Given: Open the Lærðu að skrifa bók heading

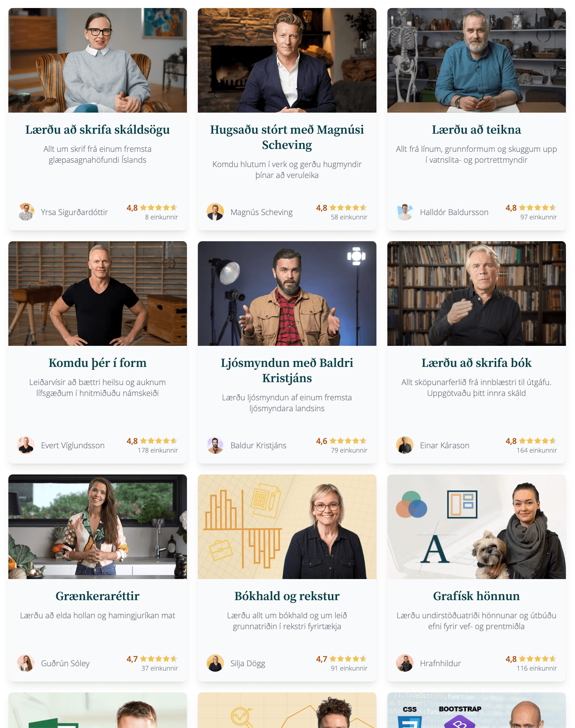Looking at the screenshot, I should (x=476, y=363).
